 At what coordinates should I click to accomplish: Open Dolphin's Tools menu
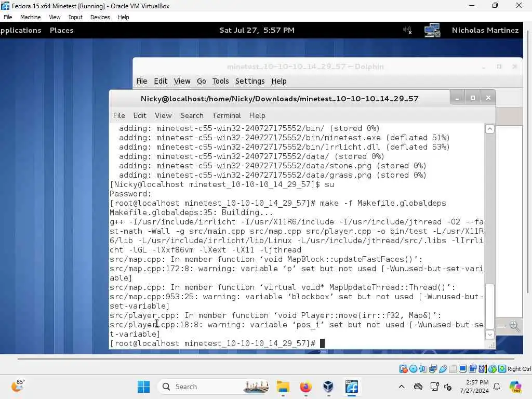(220, 81)
